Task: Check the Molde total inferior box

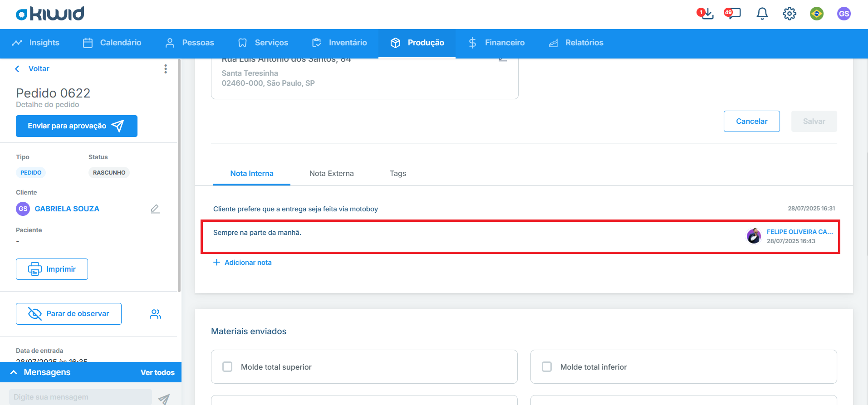Action: 547,366
